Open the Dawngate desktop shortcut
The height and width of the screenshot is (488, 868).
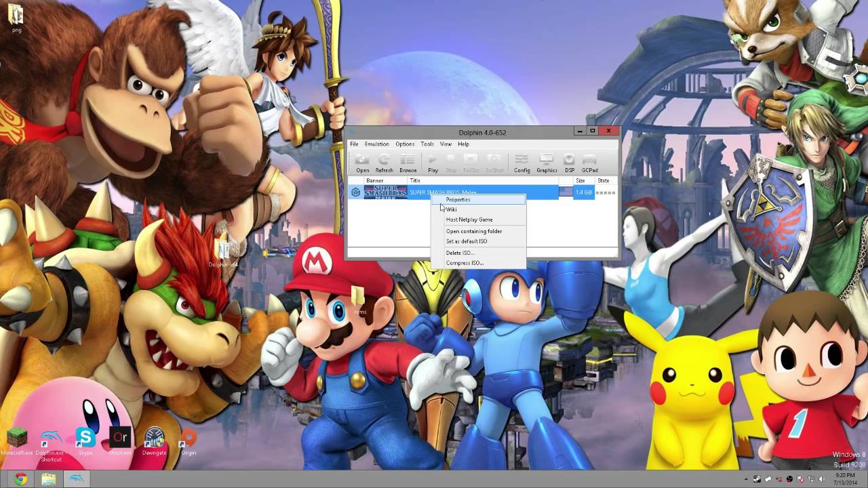(155, 441)
